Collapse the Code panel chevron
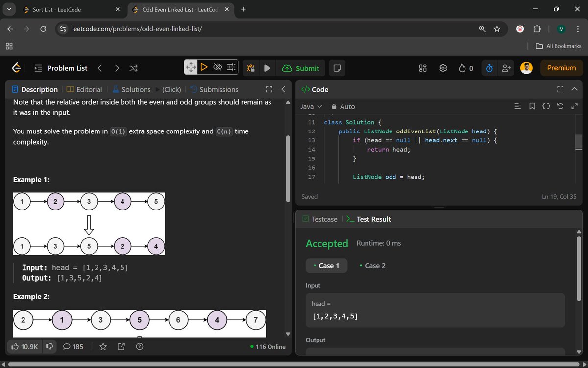This screenshot has height=368, width=588. click(x=575, y=89)
